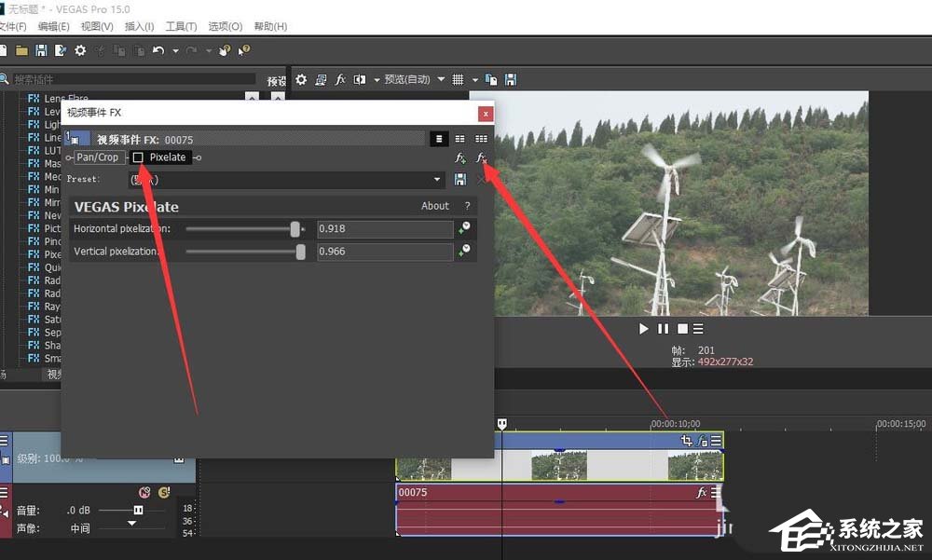Save the current preset with floppy icon

point(460,179)
